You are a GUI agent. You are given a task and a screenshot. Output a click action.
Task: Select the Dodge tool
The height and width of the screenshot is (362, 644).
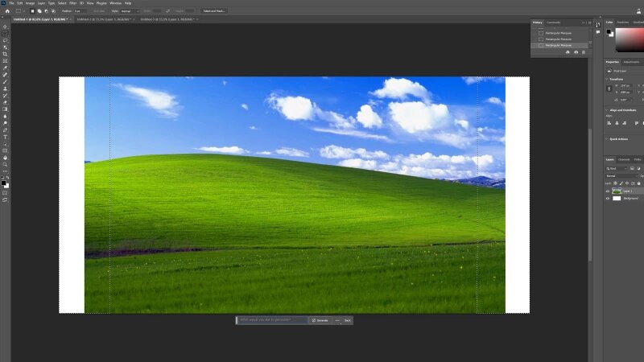tap(5, 123)
